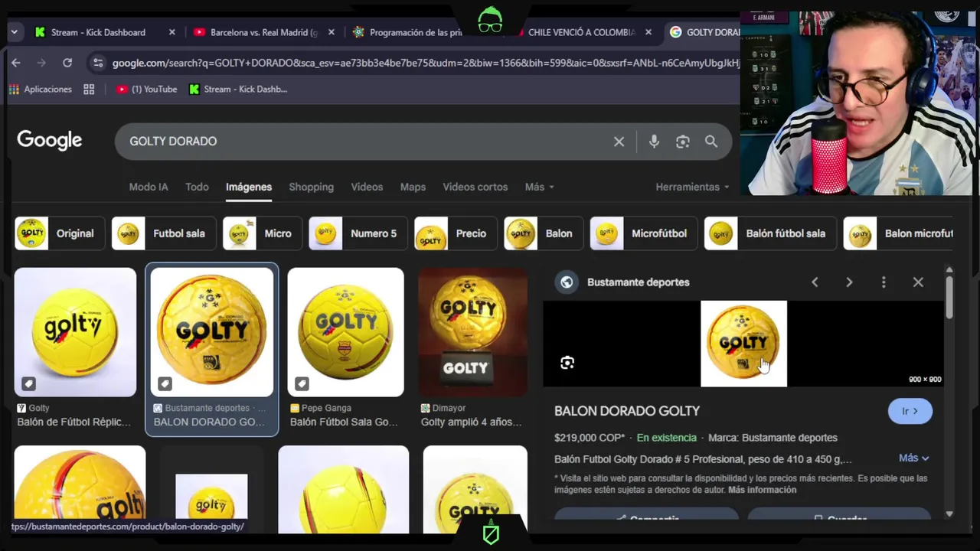Screen dimensions: 980x551
Task: Clear the search query with the X icon
Action: [619, 142]
